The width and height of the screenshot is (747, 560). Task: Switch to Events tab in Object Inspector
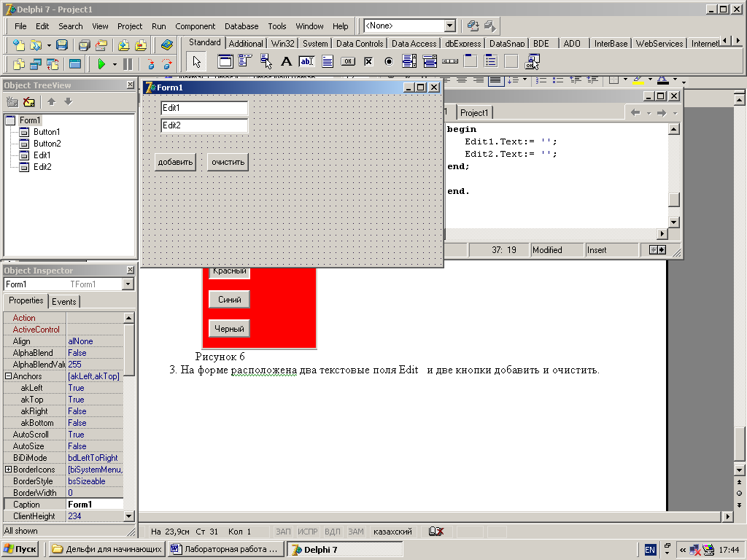click(64, 301)
